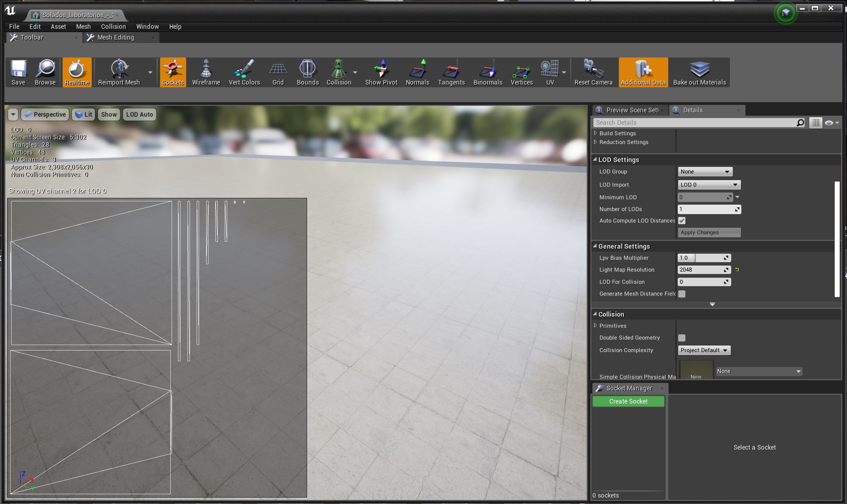Show mesh Bounds

[x=308, y=72]
